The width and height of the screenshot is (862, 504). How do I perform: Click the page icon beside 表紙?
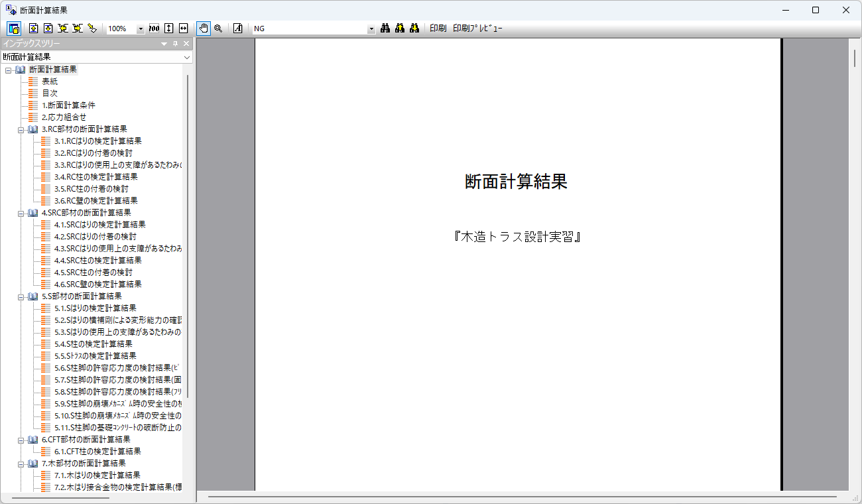click(x=33, y=82)
